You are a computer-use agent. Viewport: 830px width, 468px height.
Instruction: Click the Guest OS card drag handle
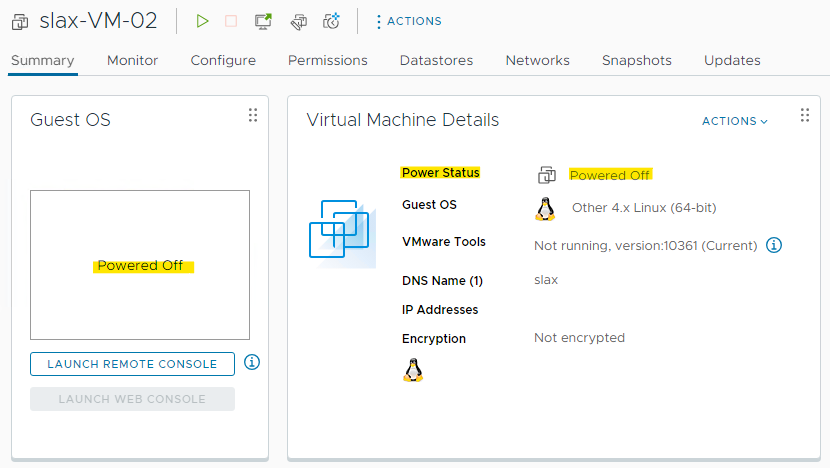click(x=253, y=116)
